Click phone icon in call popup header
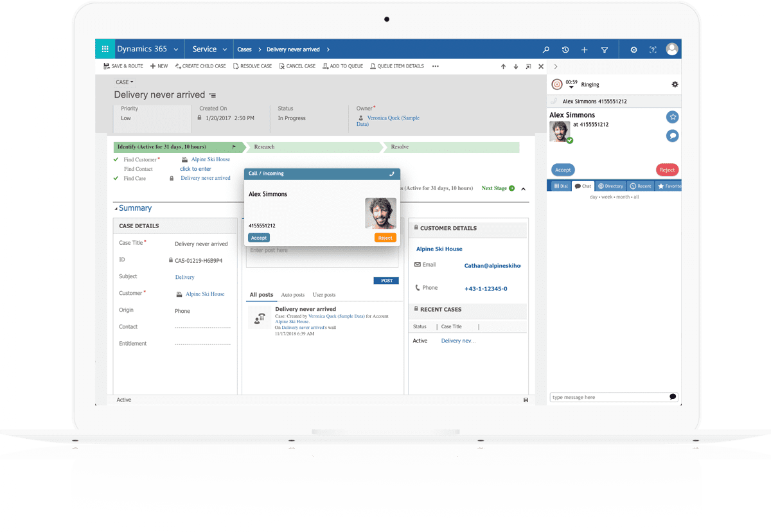The height and width of the screenshot is (532, 771). [x=392, y=173]
